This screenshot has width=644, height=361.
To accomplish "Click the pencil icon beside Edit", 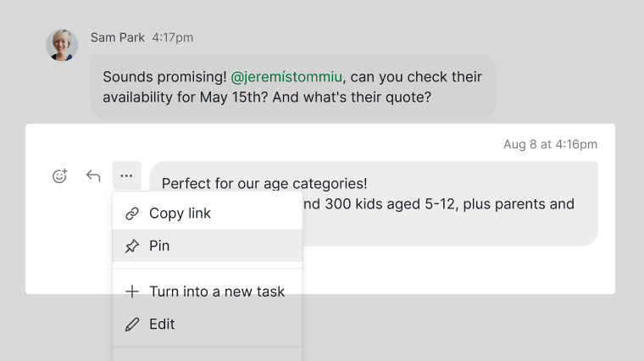I will (131, 325).
